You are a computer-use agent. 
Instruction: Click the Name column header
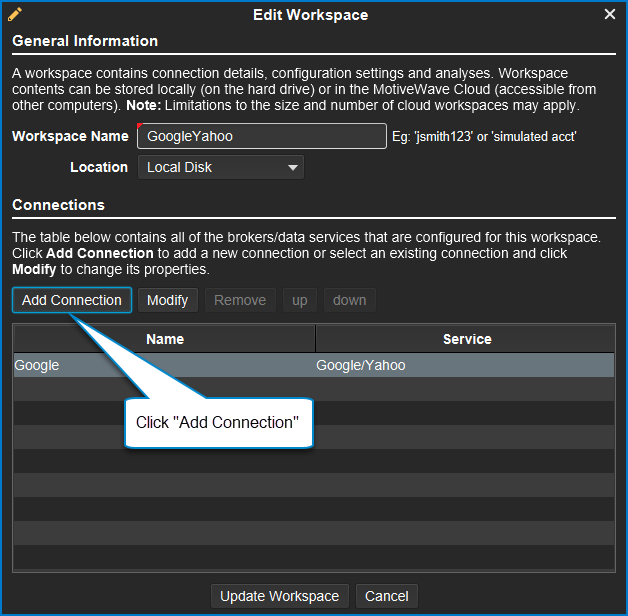(165, 339)
